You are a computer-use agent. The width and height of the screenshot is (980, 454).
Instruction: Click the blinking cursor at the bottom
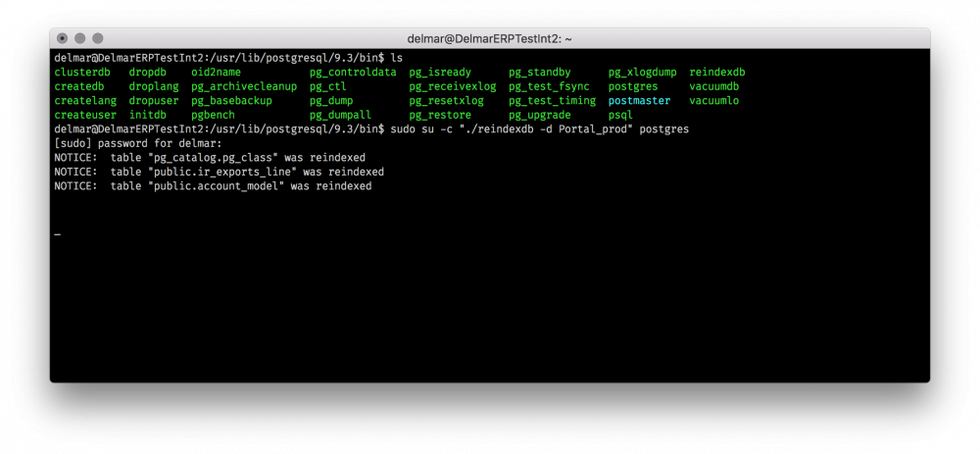58,233
